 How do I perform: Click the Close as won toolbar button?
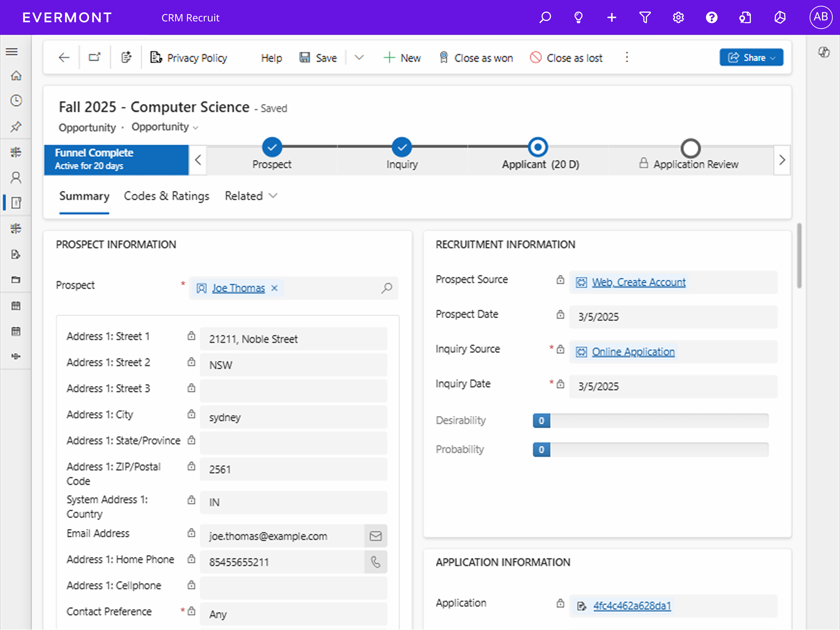click(476, 58)
